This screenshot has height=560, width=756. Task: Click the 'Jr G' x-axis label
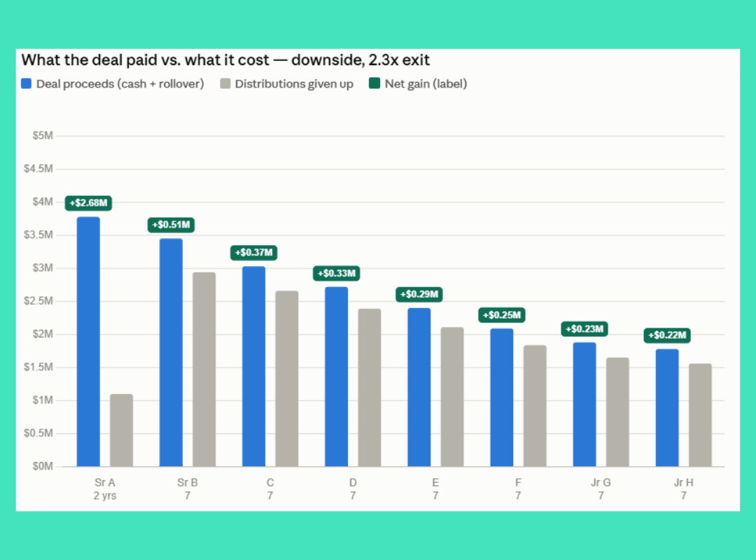601,482
